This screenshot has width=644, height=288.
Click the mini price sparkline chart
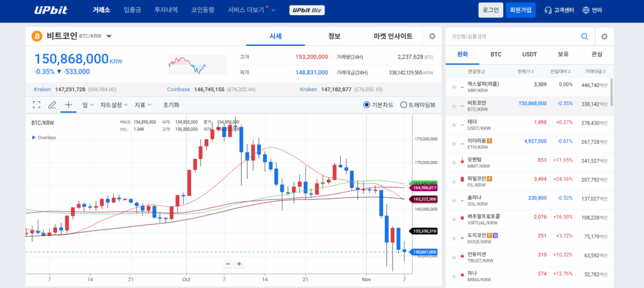(x=197, y=65)
